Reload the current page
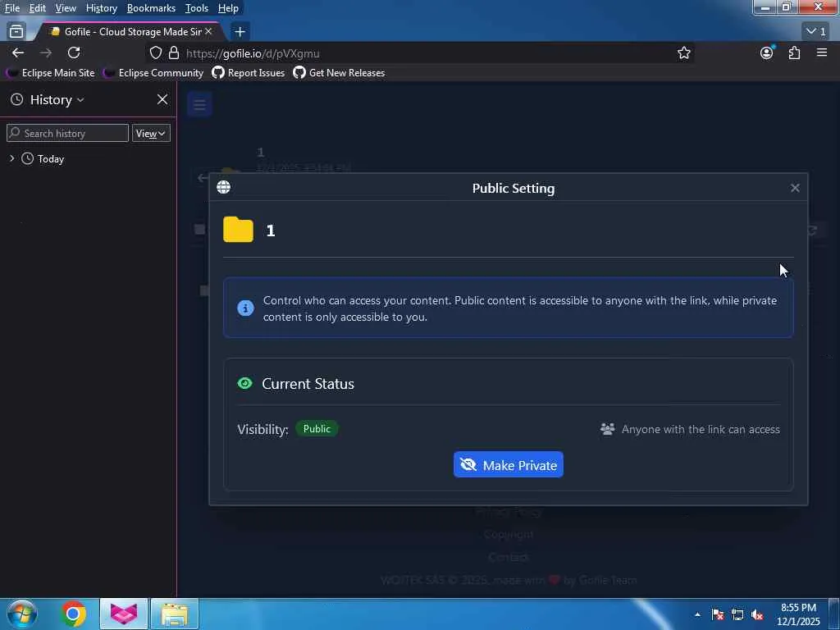 (74, 53)
